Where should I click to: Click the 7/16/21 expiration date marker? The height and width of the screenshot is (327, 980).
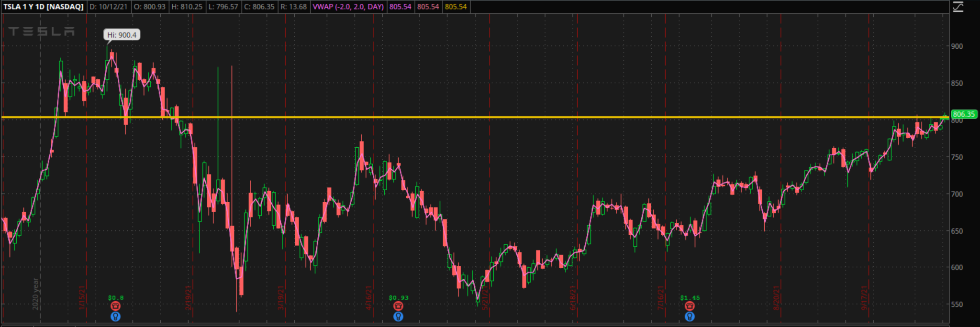click(x=660, y=298)
